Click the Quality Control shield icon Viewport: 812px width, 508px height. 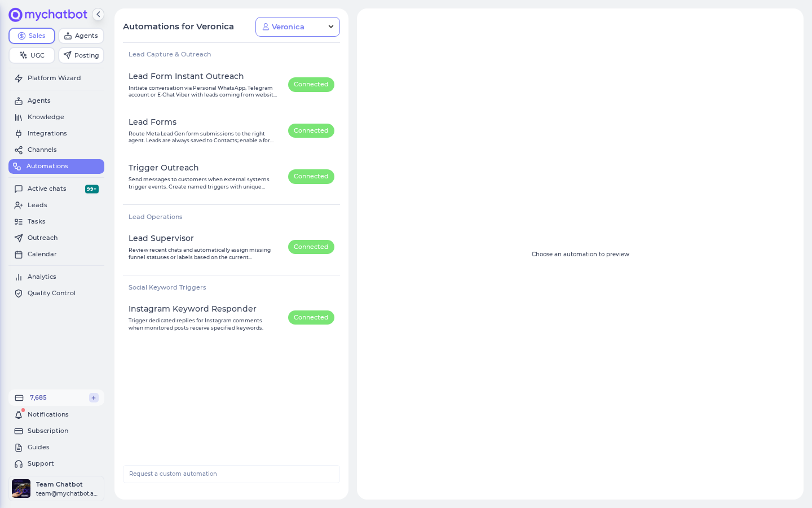(19, 294)
